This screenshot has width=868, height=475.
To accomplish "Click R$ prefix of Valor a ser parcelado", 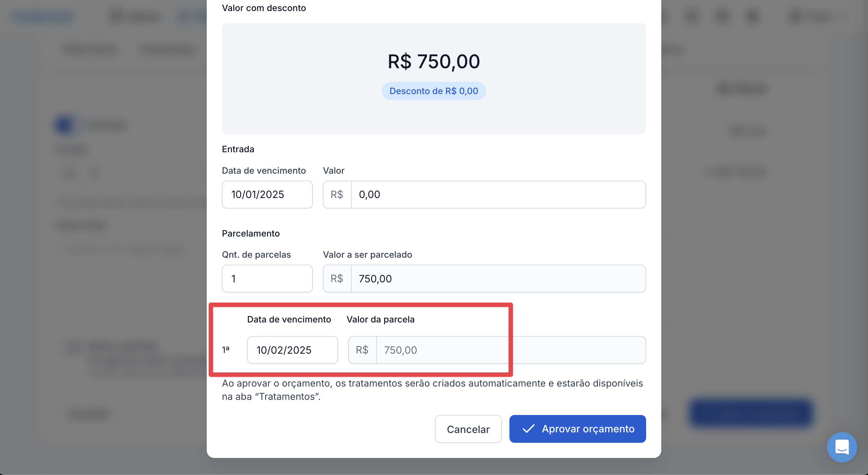I will pyautogui.click(x=337, y=279).
